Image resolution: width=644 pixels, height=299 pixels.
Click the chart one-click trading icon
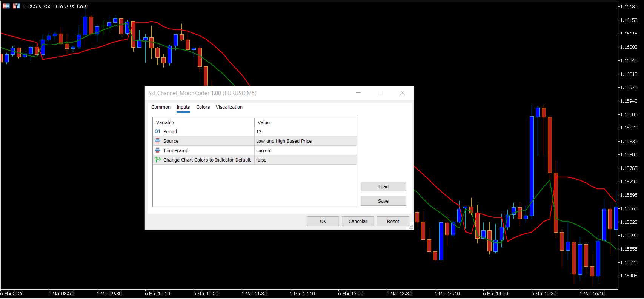pyautogui.click(x=16, y=6)
